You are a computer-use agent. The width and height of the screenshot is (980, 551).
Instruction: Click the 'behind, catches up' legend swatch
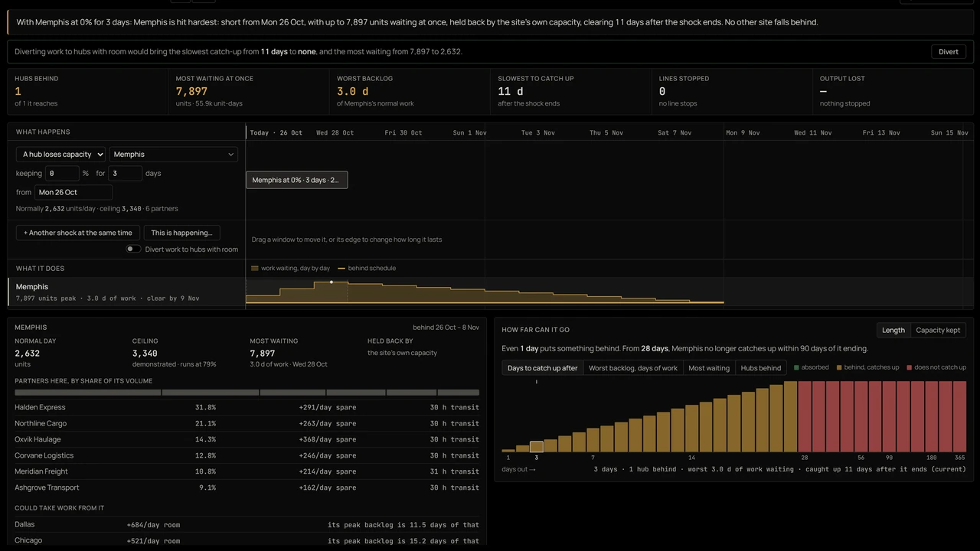tap(839, 367)
